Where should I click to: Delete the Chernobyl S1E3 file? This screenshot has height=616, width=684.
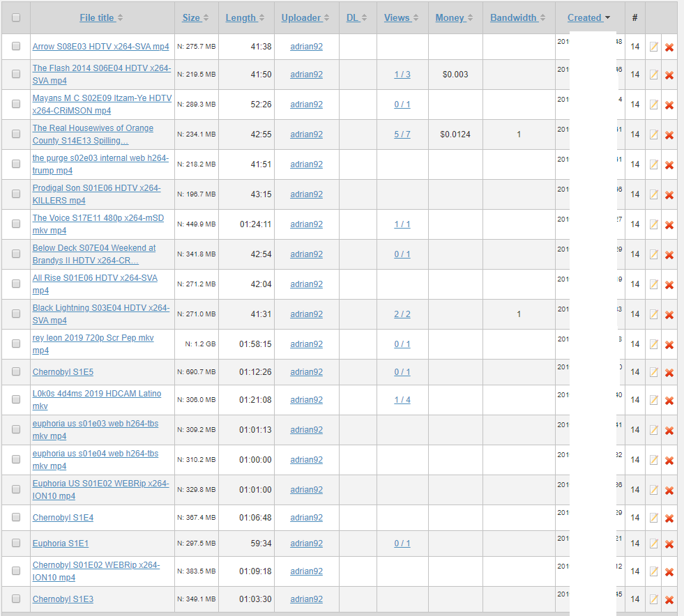(x=669, y=600)
